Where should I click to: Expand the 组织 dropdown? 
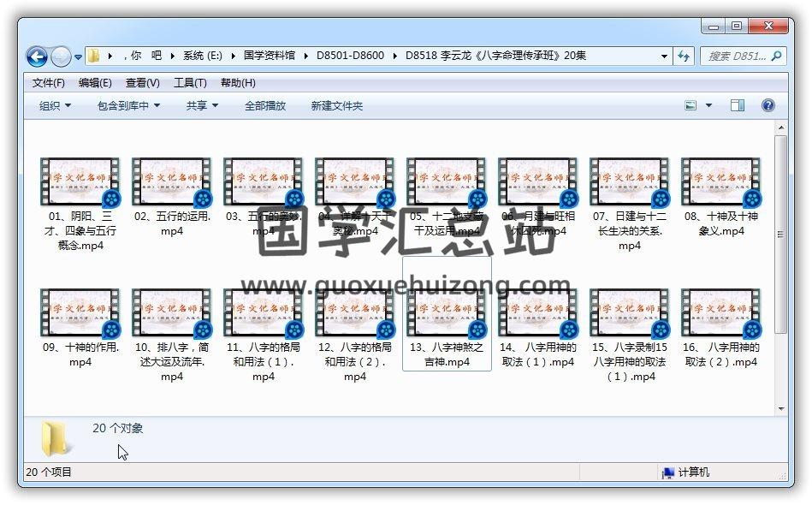[55, 105]
